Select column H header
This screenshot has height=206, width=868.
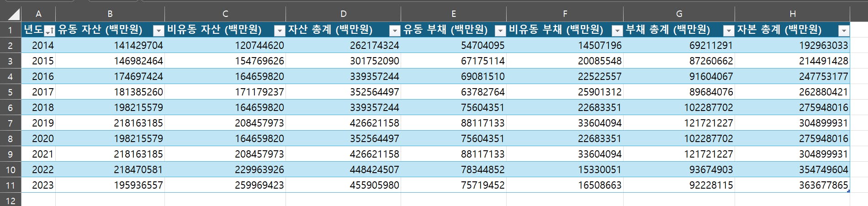(x=793, y=14)
